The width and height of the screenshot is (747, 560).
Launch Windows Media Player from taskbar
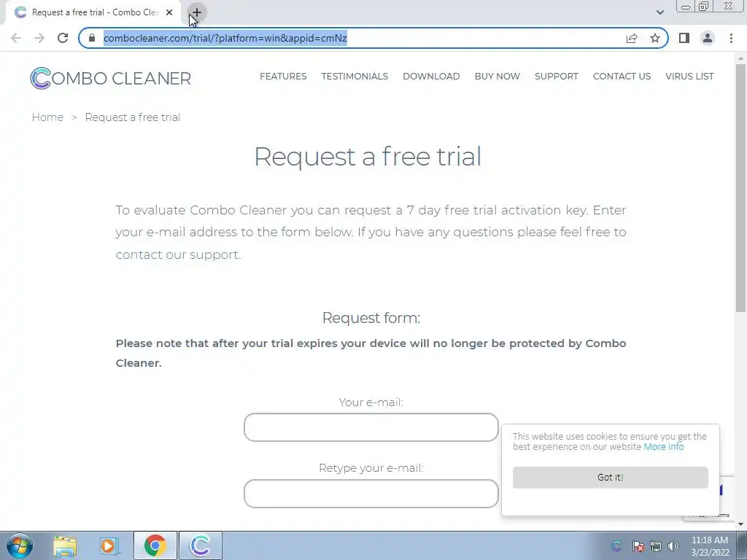coord(109,545)
